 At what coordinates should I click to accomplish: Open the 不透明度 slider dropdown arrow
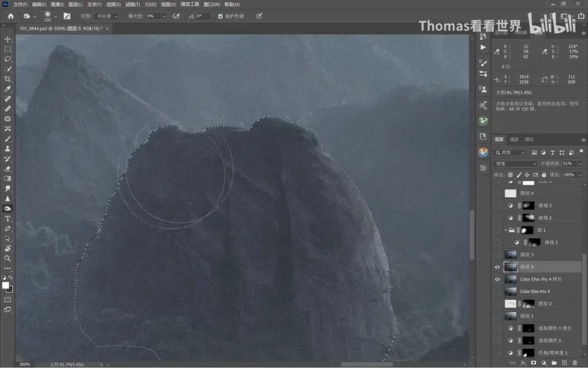(x=580, y=164)
